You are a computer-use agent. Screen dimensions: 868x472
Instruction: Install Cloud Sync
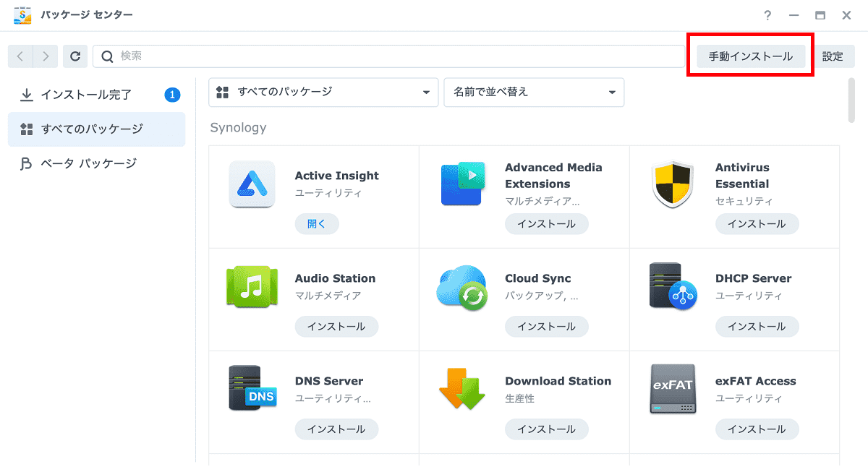[547, 327]
